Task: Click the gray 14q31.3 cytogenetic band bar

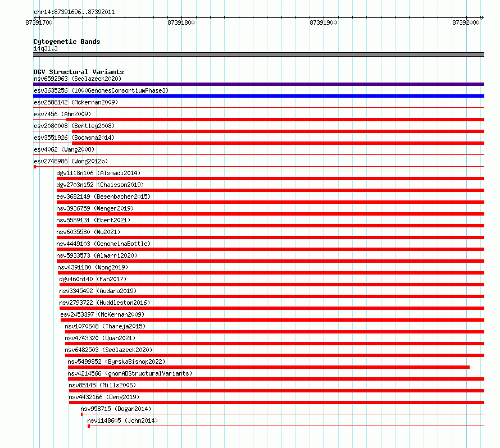Action: click(x=258, y=54)
